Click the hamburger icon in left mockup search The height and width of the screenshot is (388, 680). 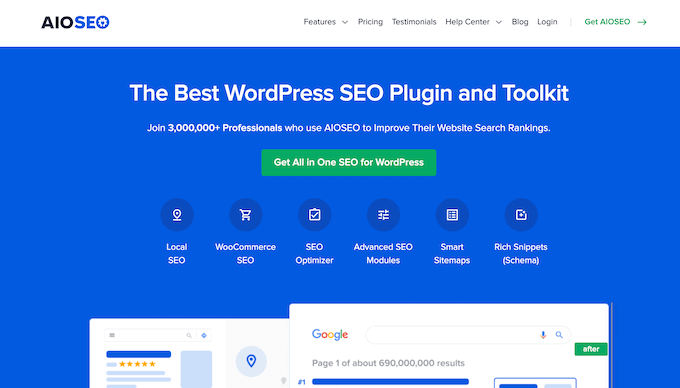(112, 335)
